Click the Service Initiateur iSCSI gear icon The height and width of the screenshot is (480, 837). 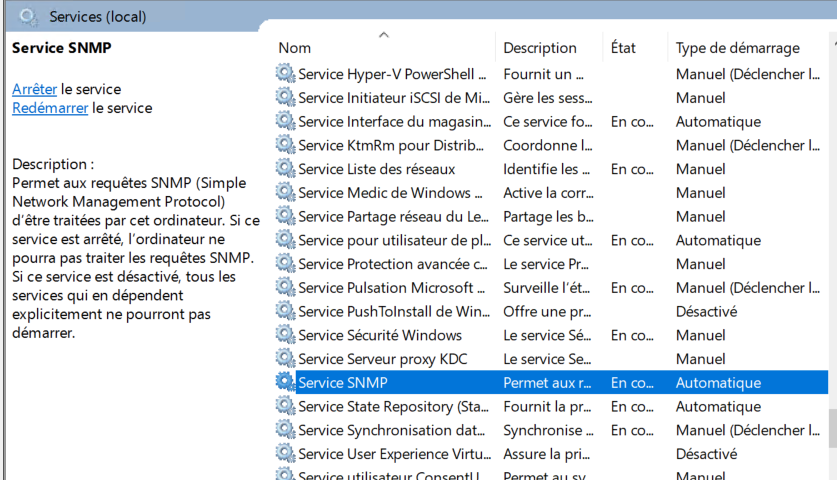click(285, 98)
